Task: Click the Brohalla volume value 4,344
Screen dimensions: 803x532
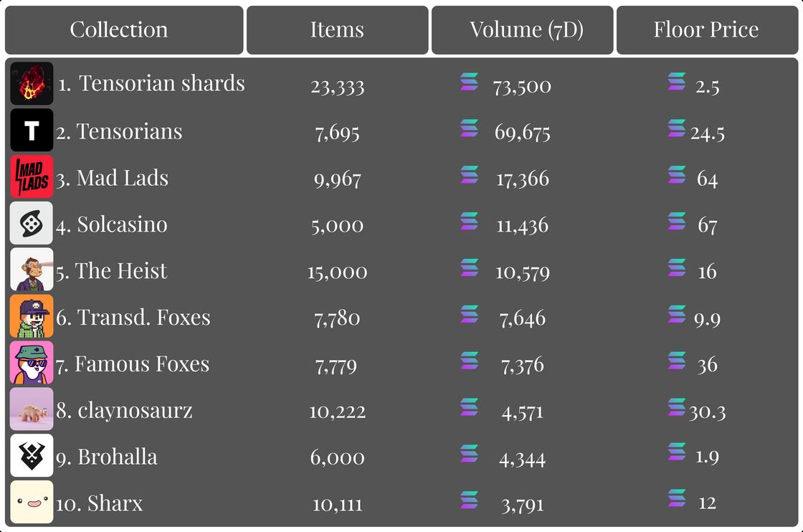Action: coord(522,457)
